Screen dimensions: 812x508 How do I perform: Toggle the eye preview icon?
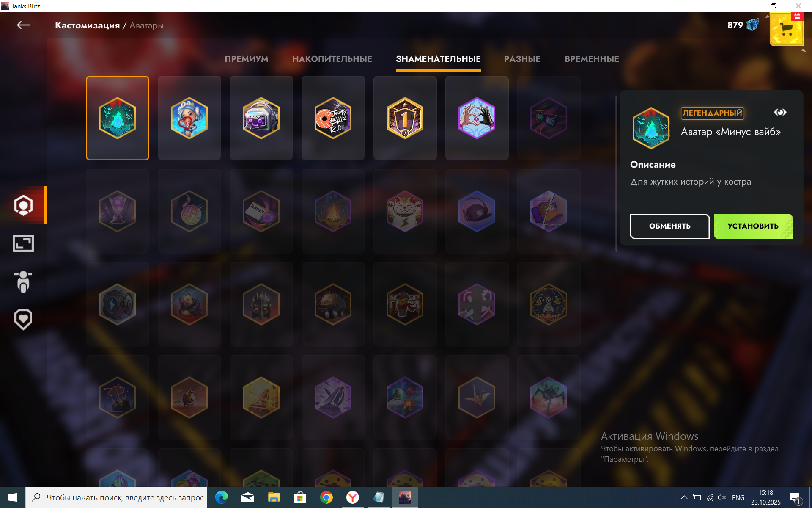(780, 112)
